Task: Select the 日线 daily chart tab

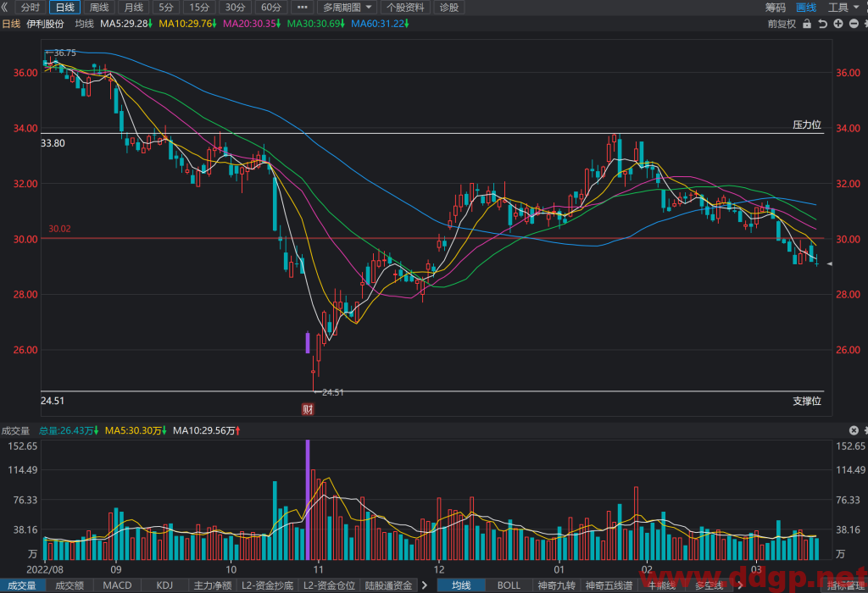Action: click(64, 7)
